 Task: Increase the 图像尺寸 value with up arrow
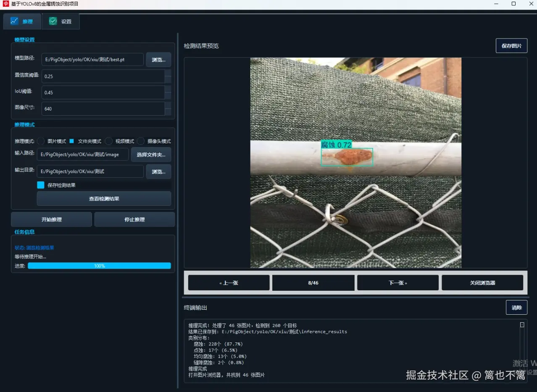click(x=168, y=105)
